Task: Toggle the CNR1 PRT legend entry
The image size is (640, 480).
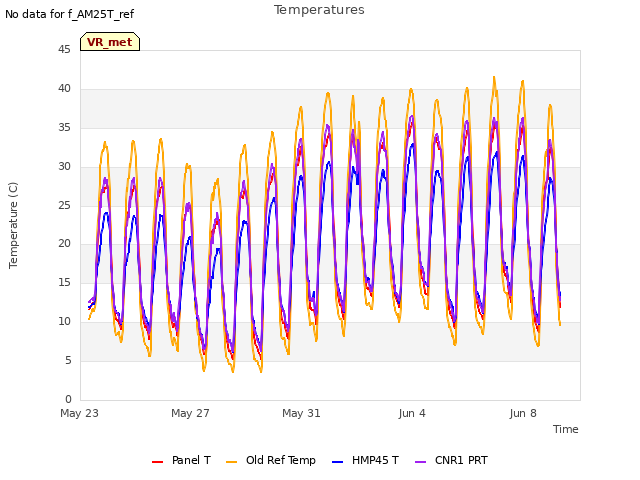Action: (451, 460)
